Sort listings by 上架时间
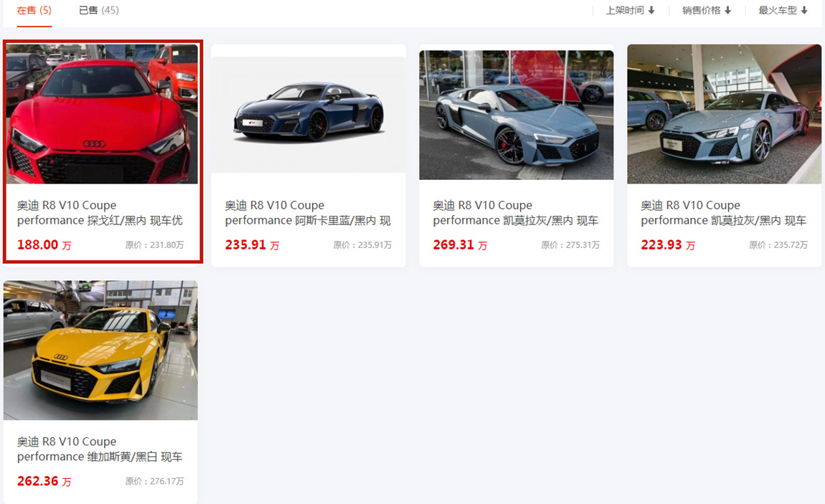825x504 pixels. 630,11
